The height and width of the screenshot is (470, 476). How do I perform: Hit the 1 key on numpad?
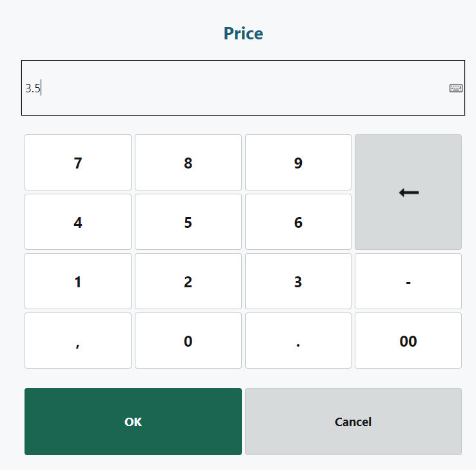tap(78, 281)
